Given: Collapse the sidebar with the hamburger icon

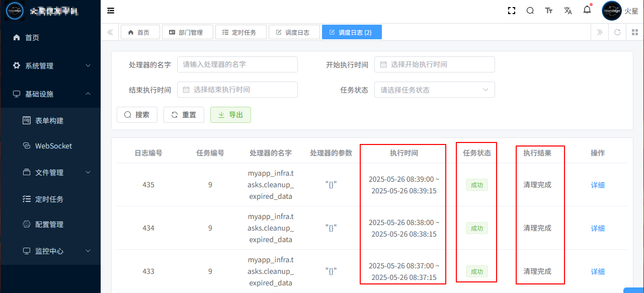Looking at the screenshot, I should tap(111, 11).
